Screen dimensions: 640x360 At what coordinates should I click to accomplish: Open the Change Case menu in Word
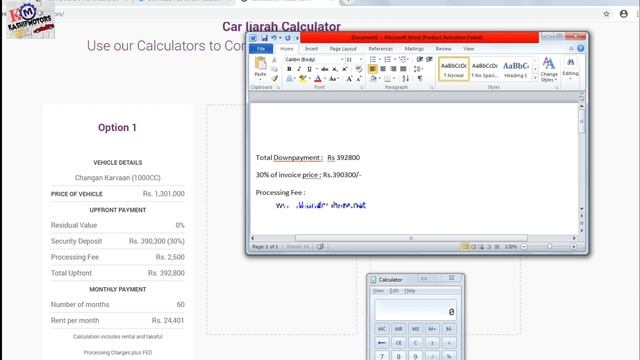[x=333, y=79]
